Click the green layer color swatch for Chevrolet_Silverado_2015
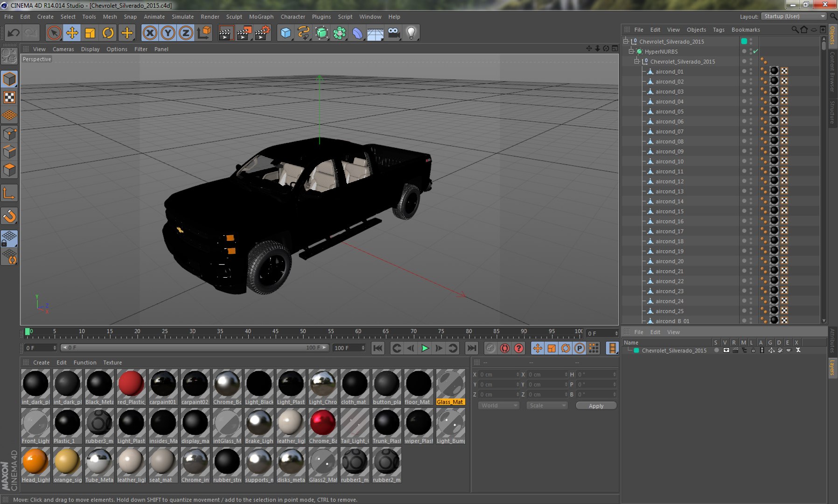Screen dimensions: 838x504 click(x=636, y=350)
